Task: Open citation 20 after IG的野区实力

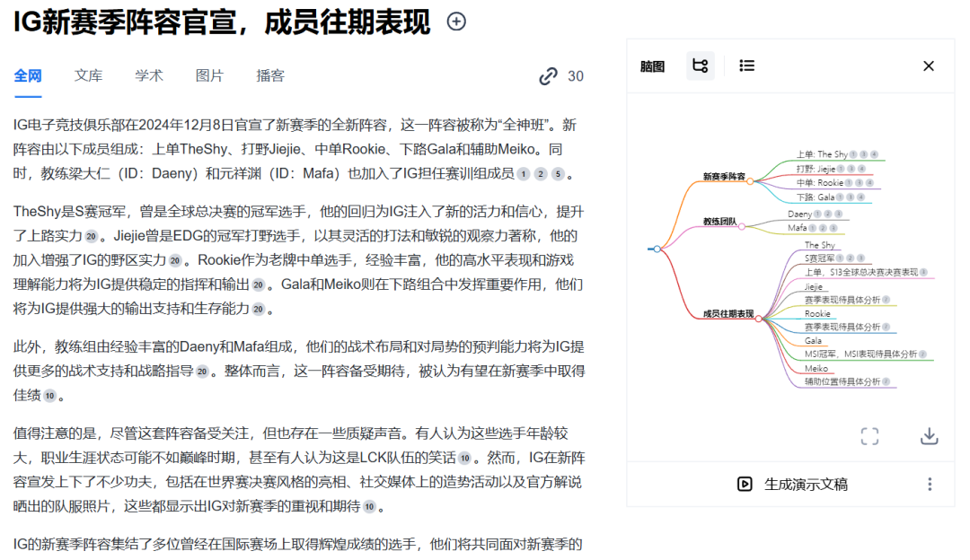Action: pos(175,261)
